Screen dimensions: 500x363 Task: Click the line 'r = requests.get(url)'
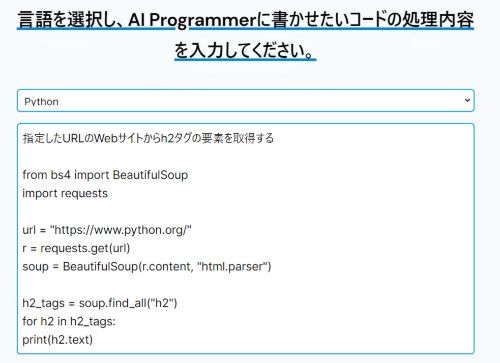[x=76, y=248]
